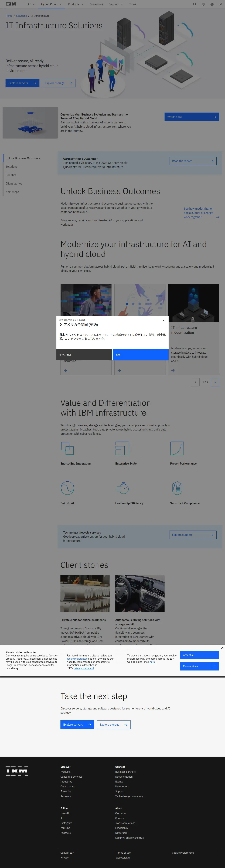Open Investor relations footer link

pyautogui.click(x=125, y=823)
